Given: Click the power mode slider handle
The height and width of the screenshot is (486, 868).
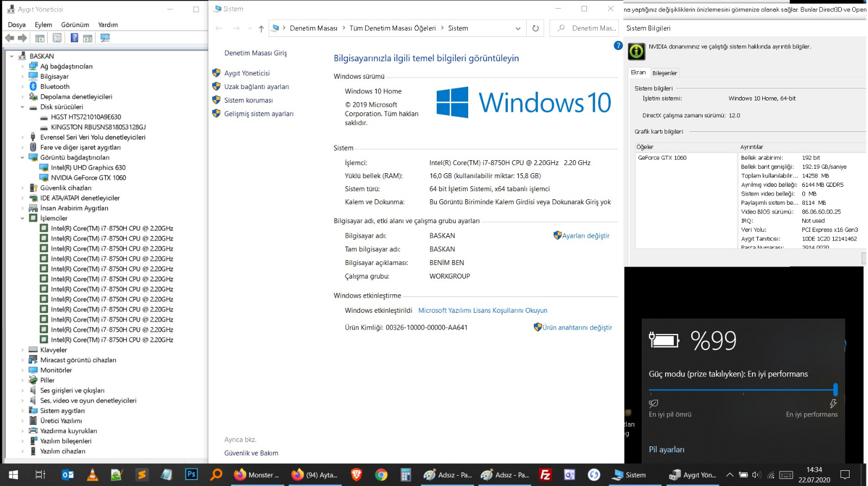Looking at the screenshot, I should tap(835, 389).
